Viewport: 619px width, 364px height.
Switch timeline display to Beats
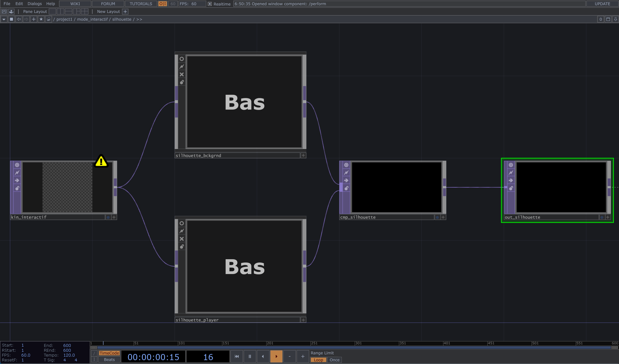109,360
